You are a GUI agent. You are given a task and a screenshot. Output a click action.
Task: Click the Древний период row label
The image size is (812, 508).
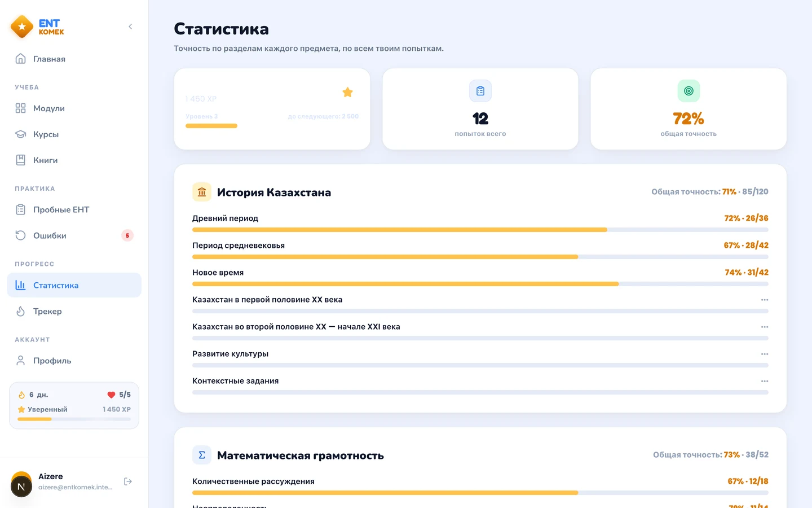[x=225, y=218]
